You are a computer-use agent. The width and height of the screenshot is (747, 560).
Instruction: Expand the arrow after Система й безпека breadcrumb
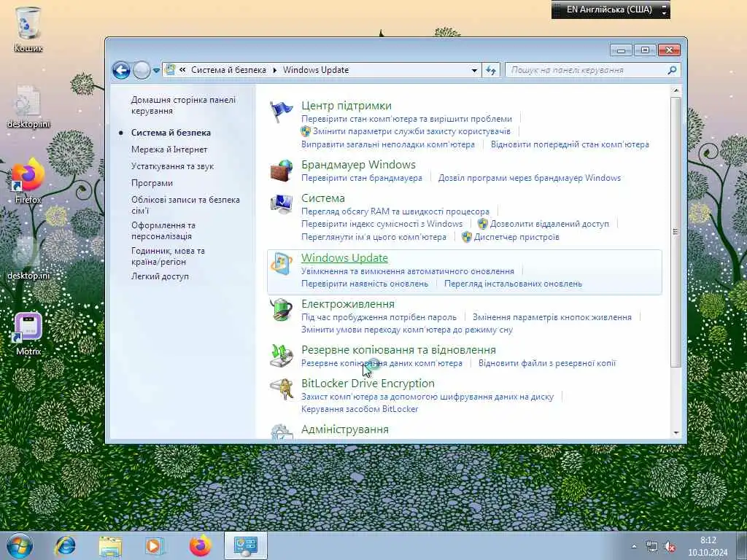pos(275,70)
